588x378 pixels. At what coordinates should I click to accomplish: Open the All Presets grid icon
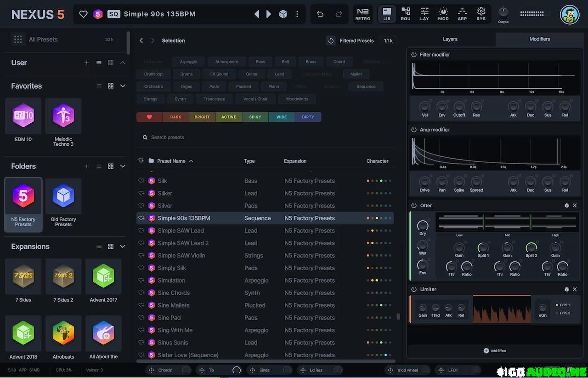pyautogui.click(x=18, y=40)
